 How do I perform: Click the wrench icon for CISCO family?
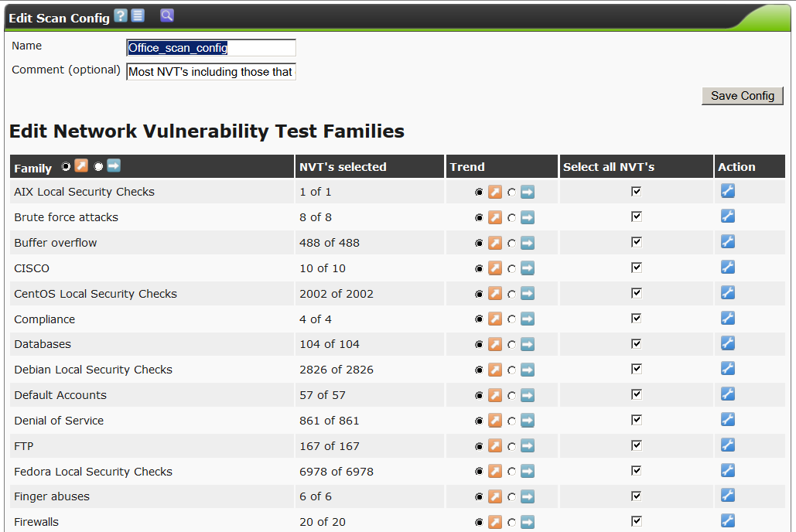pyautogui.click(x=727, y=268)
